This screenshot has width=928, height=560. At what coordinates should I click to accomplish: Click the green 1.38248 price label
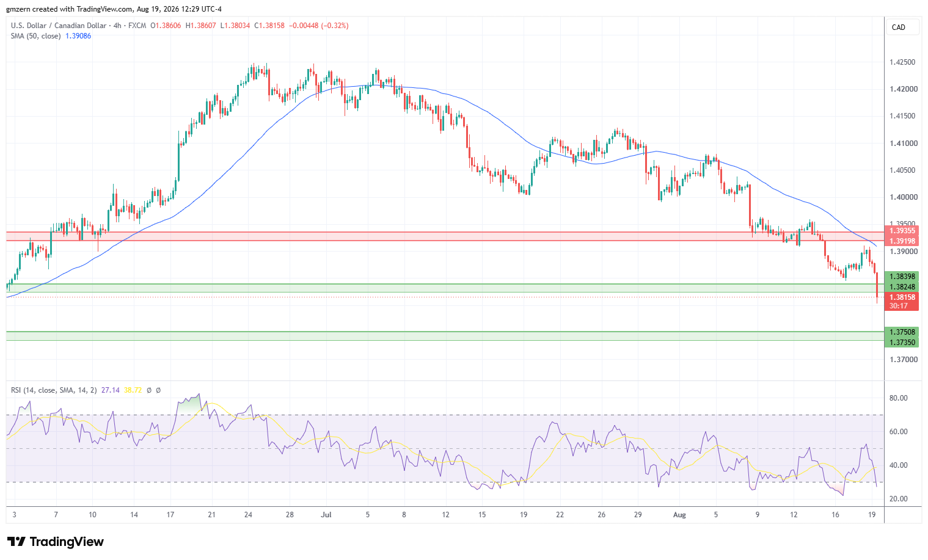point(902,287)
